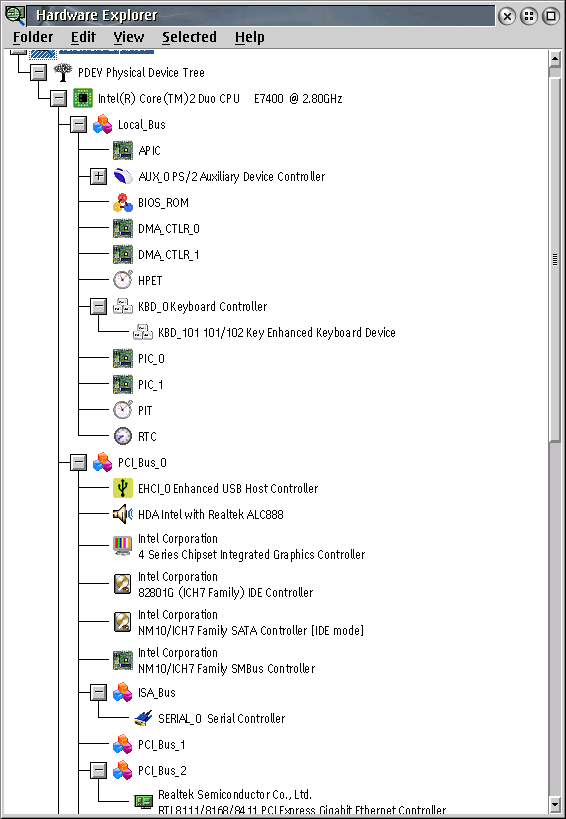Click the DMA_CTLR_0 board icon
Screen dimensions: 566x819
[x=123, y=229]
